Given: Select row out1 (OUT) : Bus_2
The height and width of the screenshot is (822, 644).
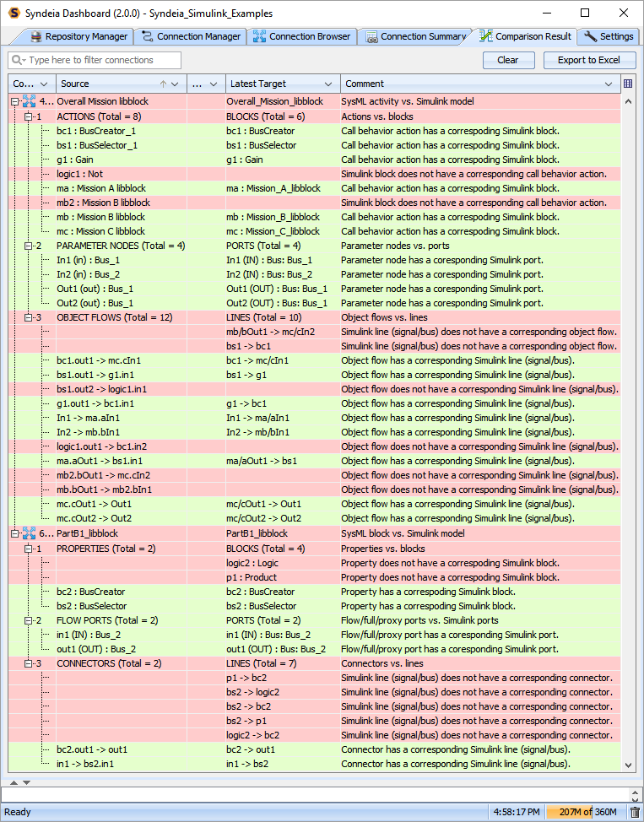Looking at the screenshot, I should [x=314, y=649].
